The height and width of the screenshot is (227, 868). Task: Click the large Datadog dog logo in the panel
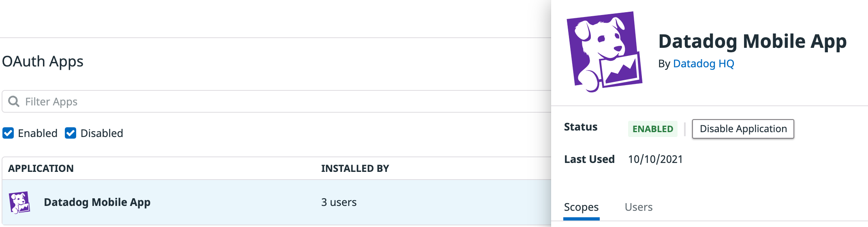[x=604, y=51]
